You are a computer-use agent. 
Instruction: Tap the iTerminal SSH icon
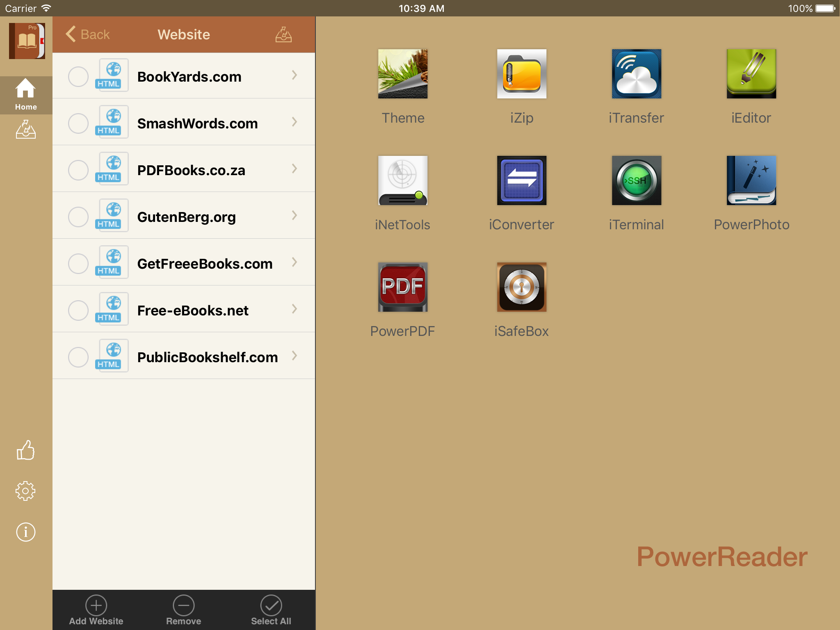click(x=636, y=181)
